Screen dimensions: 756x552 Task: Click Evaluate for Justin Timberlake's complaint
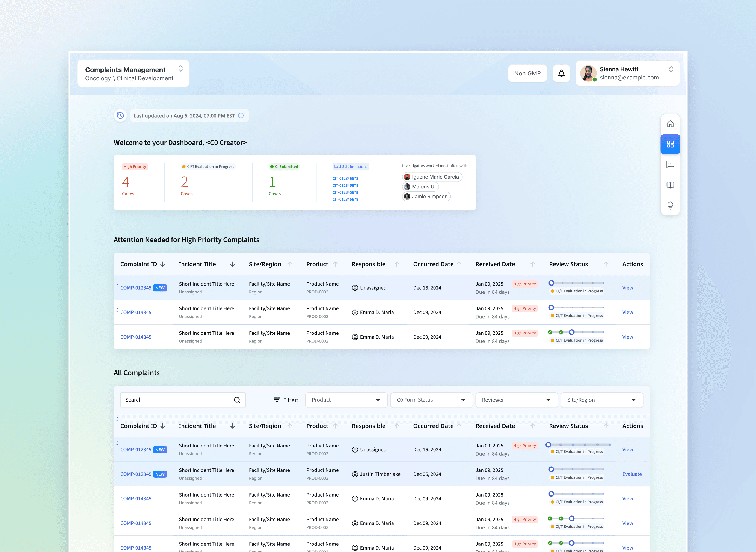pyautogui.click(x=632, y=474)
